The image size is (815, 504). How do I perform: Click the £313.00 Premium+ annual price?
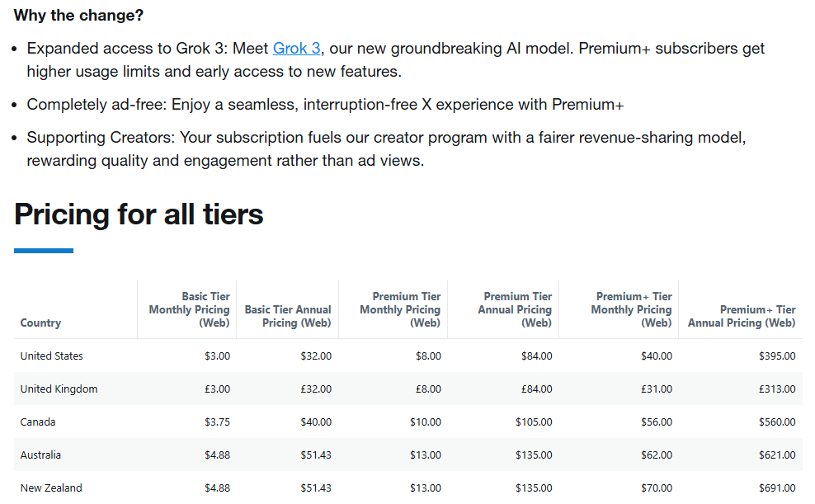coord(777,389)
